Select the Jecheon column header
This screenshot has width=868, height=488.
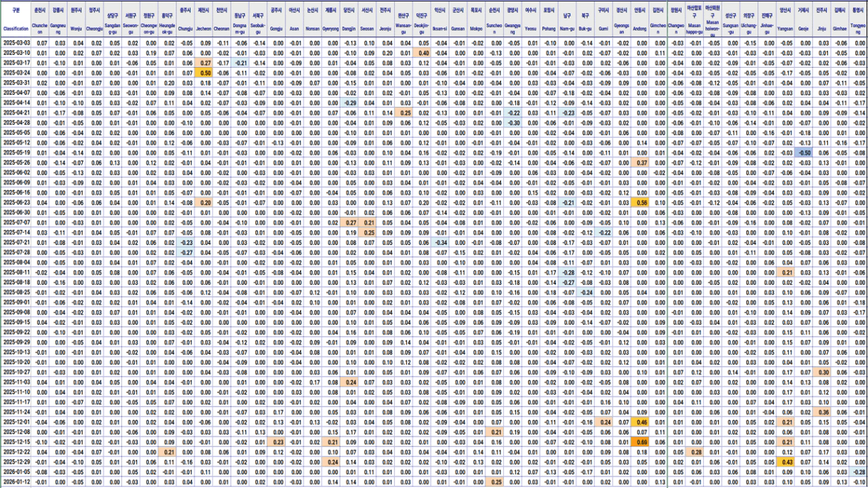[204, 21]
